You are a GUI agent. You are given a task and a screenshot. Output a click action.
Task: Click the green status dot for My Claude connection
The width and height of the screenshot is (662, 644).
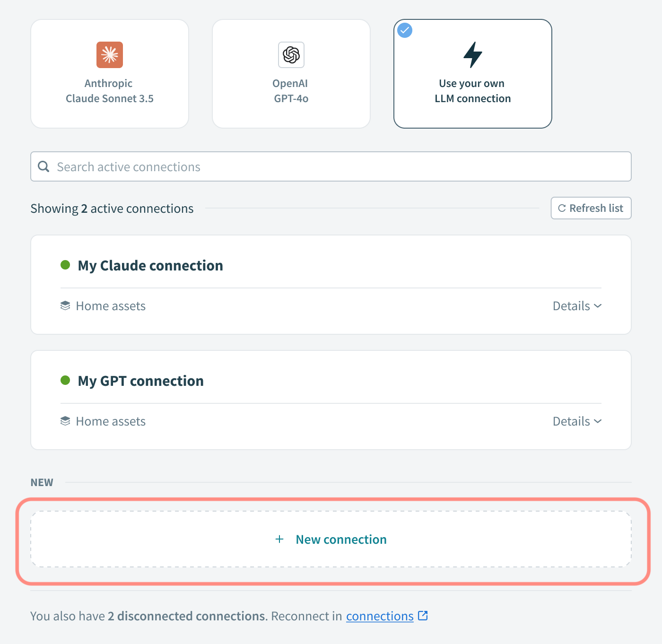[65, 265]
